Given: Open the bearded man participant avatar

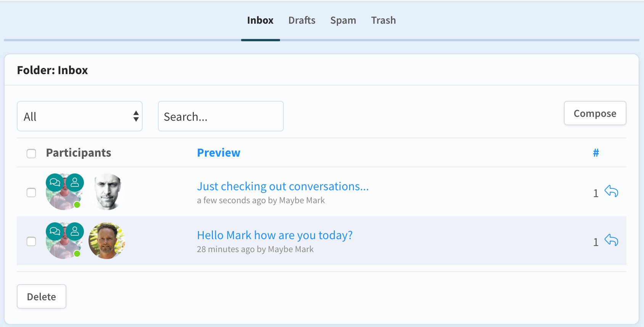Looking at the screenshot, I should point(107,241).
